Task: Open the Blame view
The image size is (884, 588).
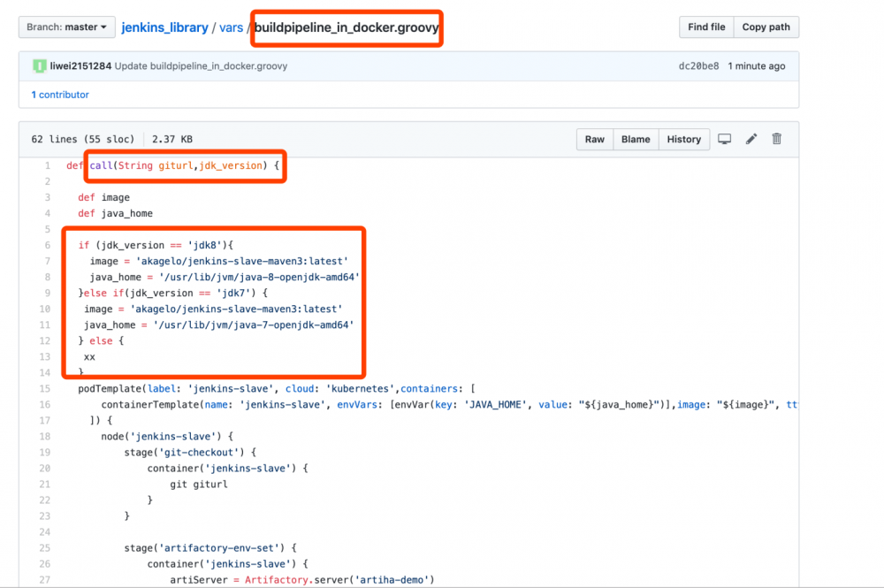Action: pos(636,140)
